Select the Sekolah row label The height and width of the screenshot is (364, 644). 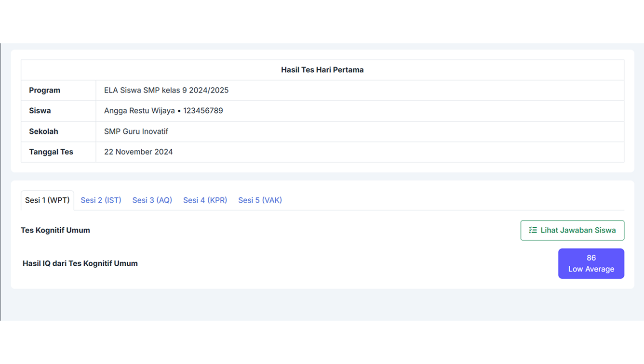tap(43, 131)
